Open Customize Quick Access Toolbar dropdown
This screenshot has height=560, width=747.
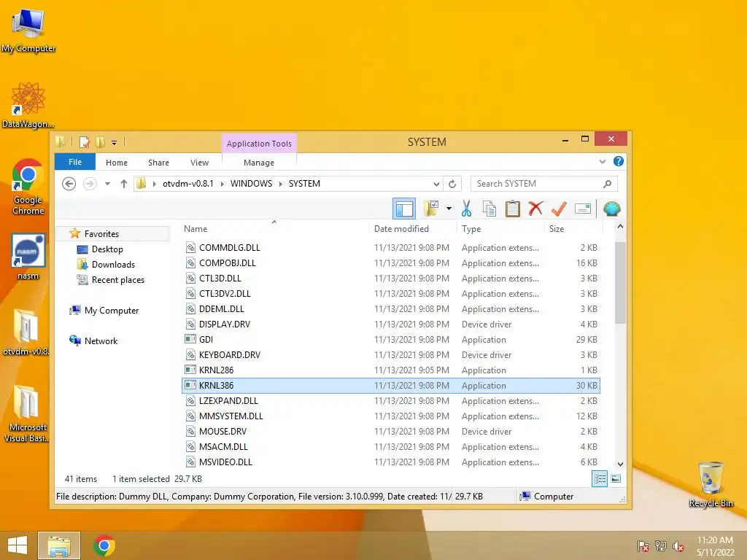click(115, 142)
